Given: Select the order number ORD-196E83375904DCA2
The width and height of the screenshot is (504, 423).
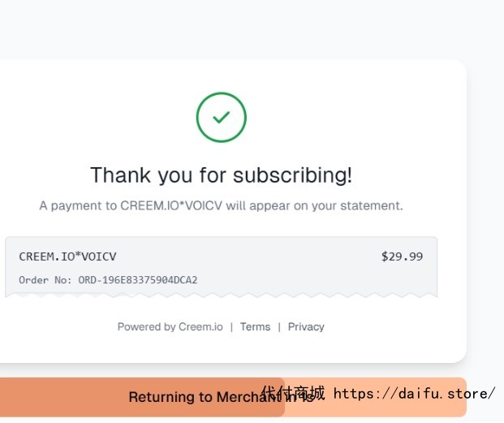Looking at the screenshot, I should tap(138, 280).
